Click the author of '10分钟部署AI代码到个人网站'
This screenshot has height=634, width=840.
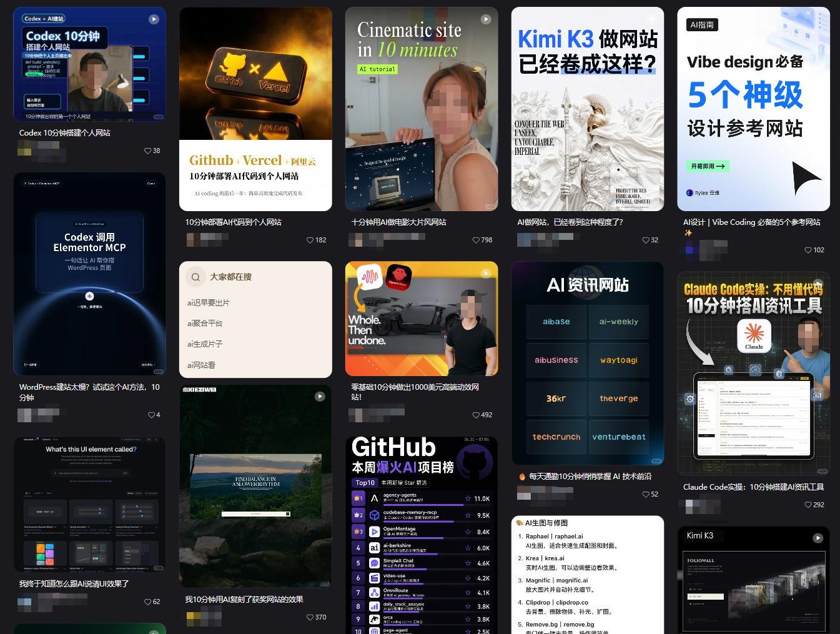207,240
